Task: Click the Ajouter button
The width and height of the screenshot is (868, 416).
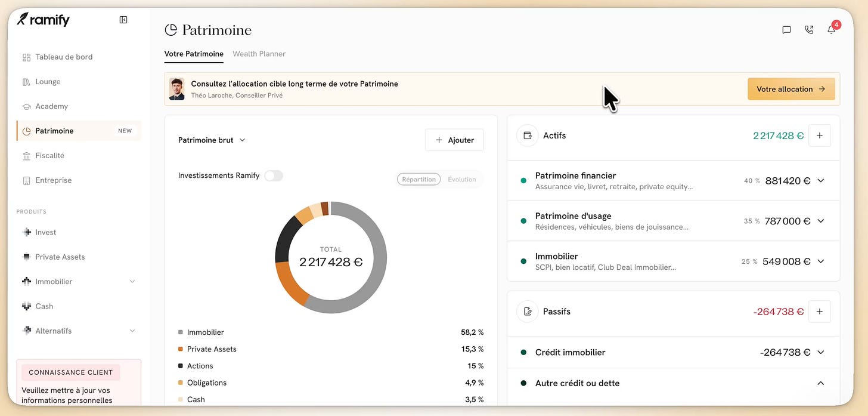Action: 454,140
